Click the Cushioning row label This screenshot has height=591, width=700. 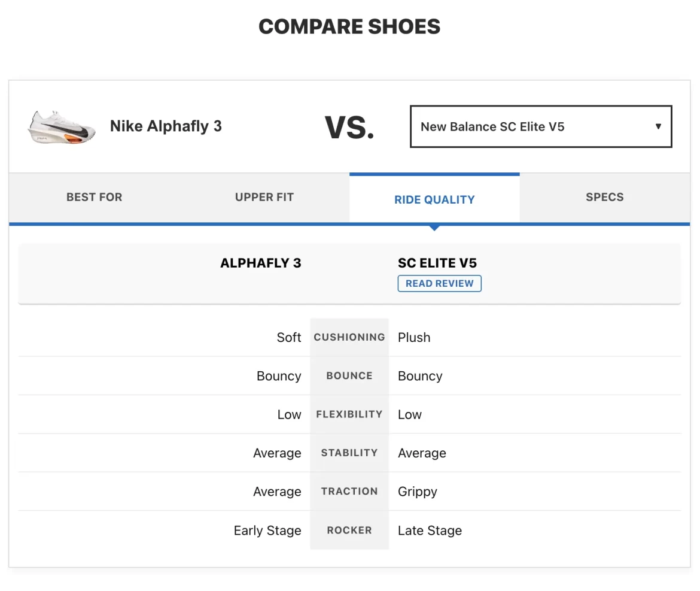click(349, 337)
